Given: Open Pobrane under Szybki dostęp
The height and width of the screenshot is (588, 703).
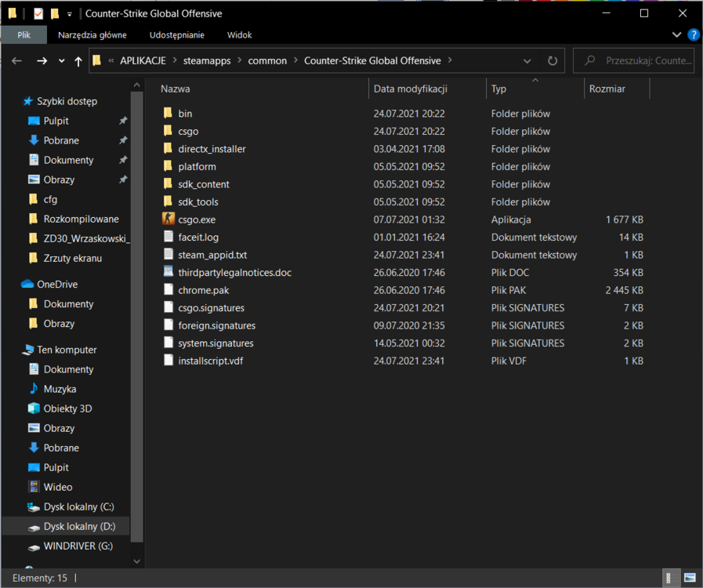Looking at the screenshot, I should 53,140.
